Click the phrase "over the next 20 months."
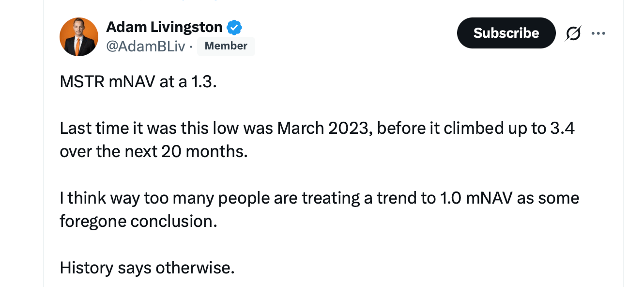 [x=153, y=151]
